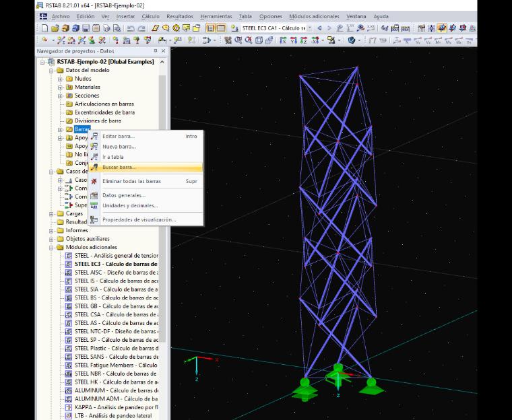The width and height of the screenshot is (512, 420).
Task: Select RSTAB-Ejemplo-02 [Dlubal Examples] root node
Action: point(105,62)
